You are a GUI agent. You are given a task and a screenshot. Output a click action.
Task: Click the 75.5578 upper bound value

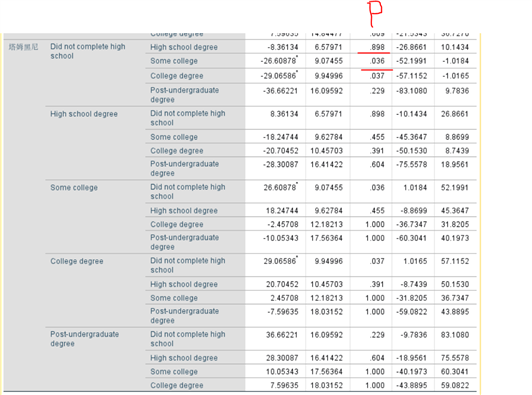[455, 358]
